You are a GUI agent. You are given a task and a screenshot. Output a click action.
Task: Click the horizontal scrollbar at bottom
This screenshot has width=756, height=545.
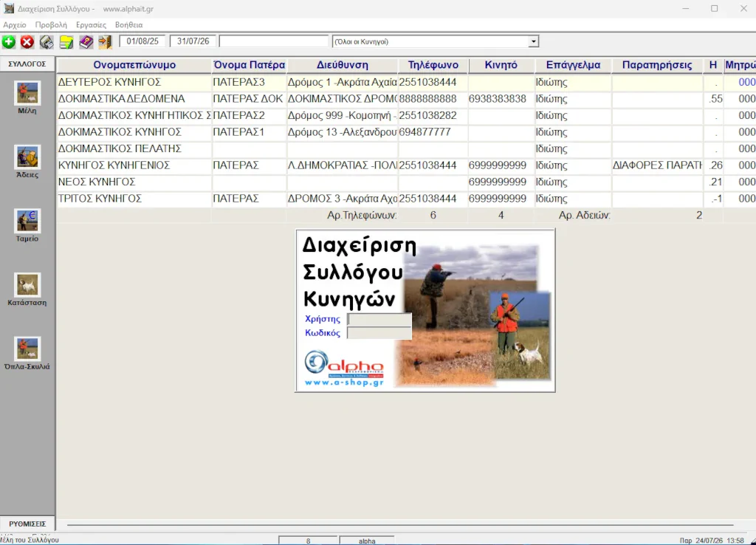pyautogui.click(x=400, y=525)
